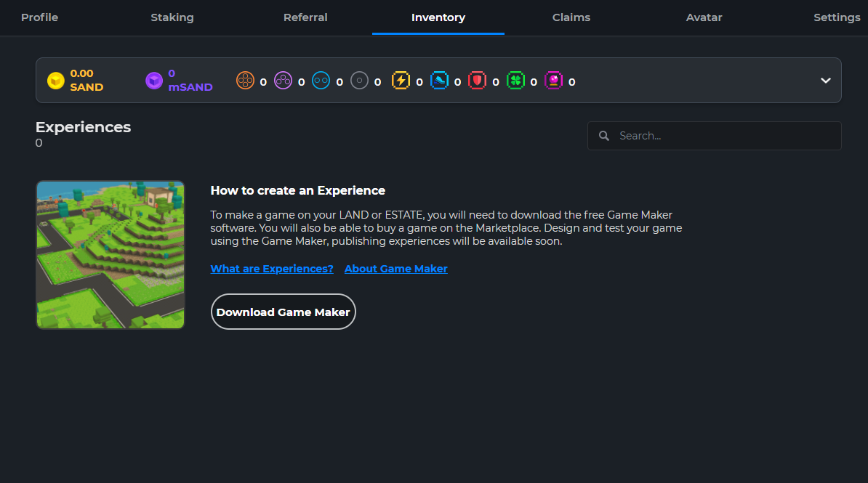The image size is (868, 483).
Task: Click the count beside the purple catalyst
Action: click(302, 82)
